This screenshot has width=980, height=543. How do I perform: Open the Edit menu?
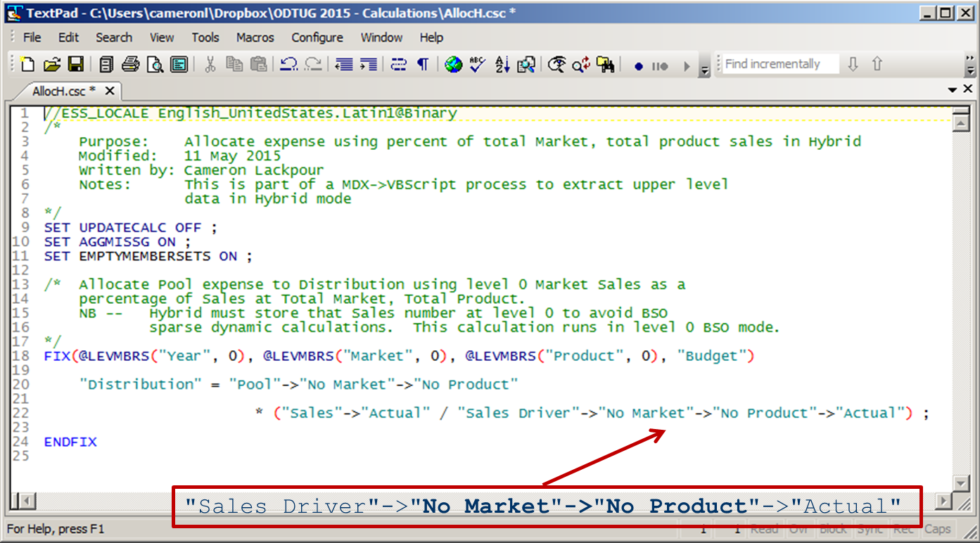68,37
